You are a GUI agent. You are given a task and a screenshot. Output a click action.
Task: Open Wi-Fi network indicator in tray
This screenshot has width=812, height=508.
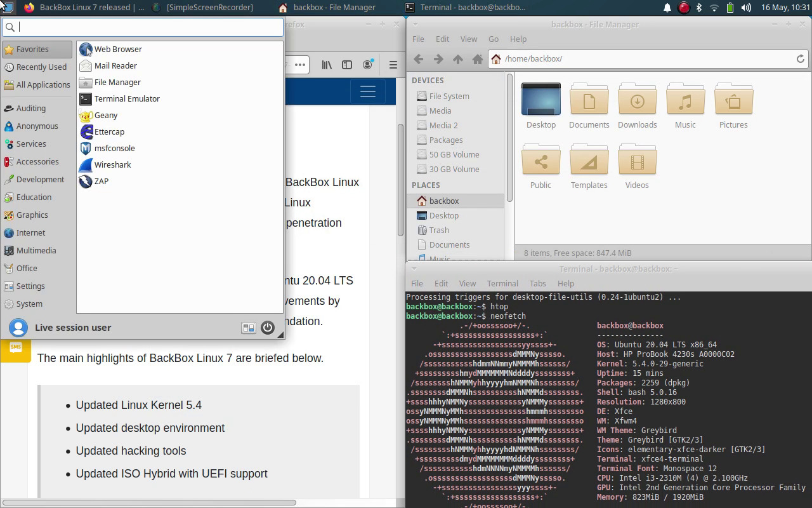coord(714,8)
